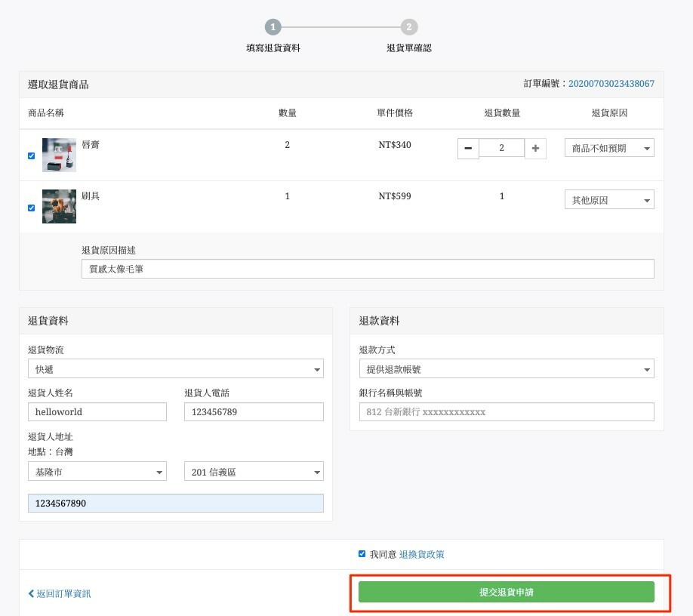Viewport: 693px width, 616px height.
Task: Click the 唇膏 product thumbnail image
Action: 59,155
